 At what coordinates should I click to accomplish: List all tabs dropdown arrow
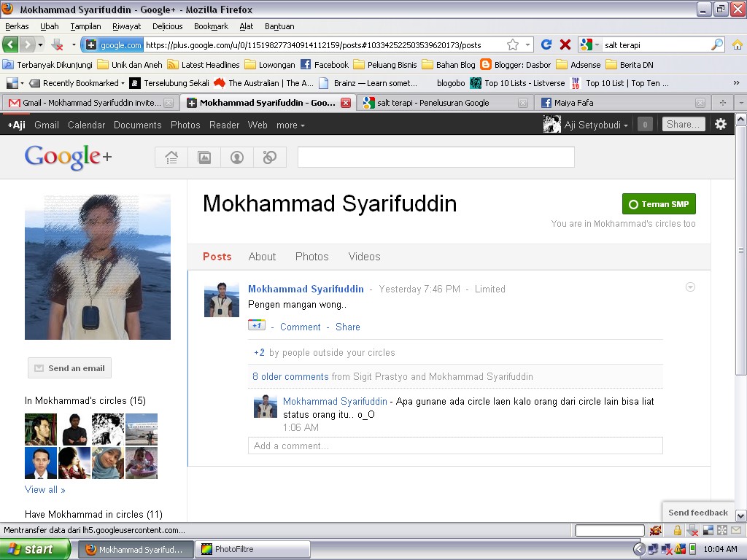tap(741, 102)
